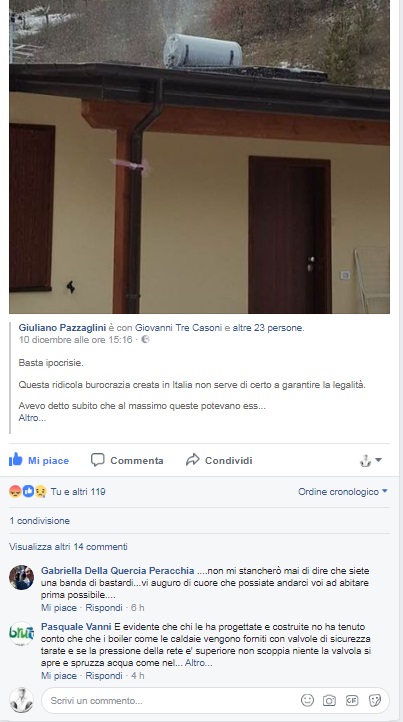Expand Pasquale Vanni's comment with Altro...
Image resolution: width=403 pixels, height=722 pixels.
199,664
